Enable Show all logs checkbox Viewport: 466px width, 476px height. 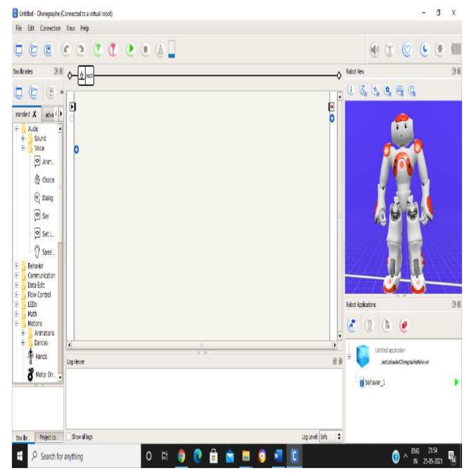[69, 437]
